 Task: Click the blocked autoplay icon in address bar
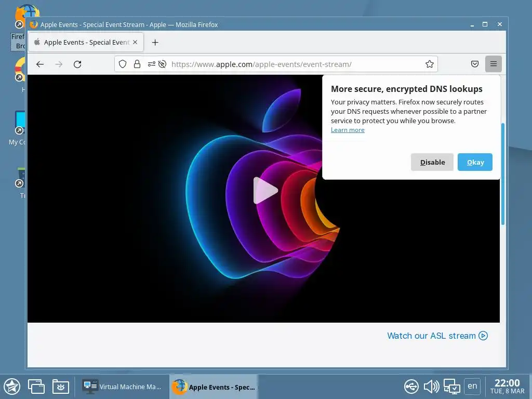[x=162, y=64]
